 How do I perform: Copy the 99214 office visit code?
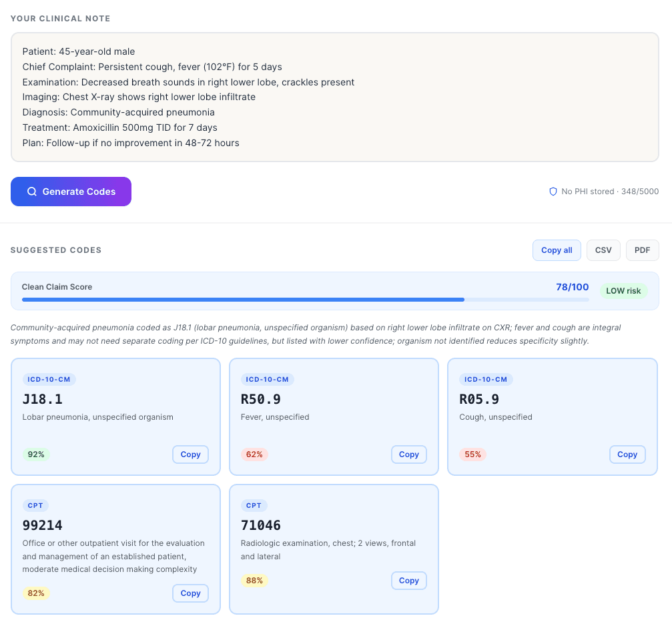click(x=190, y=593)
